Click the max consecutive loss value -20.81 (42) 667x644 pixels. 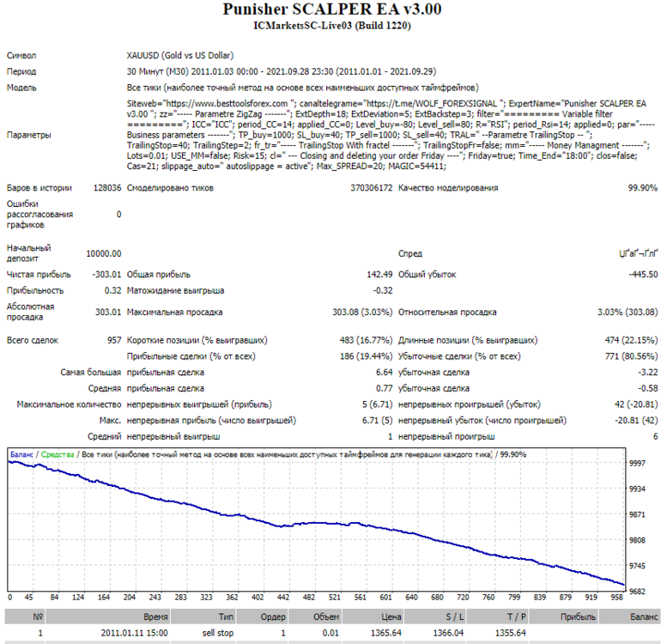pyautogui.click(x=636, y=421)
